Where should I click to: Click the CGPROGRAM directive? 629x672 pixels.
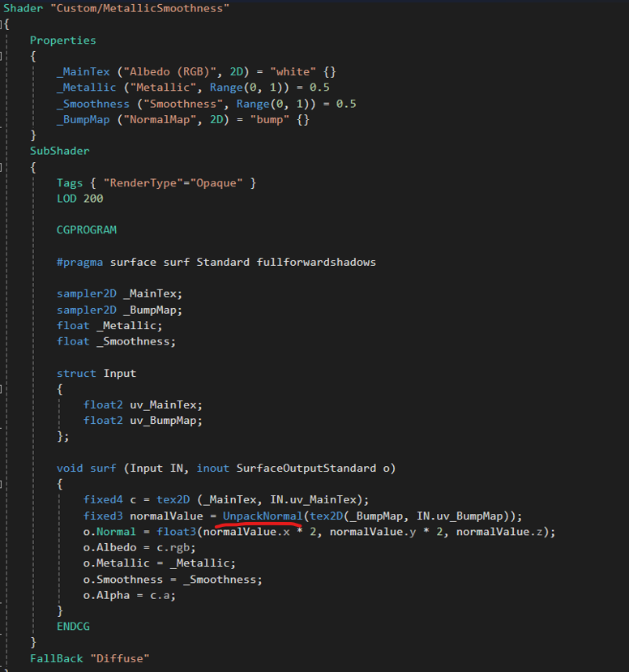tap(86, 229)
